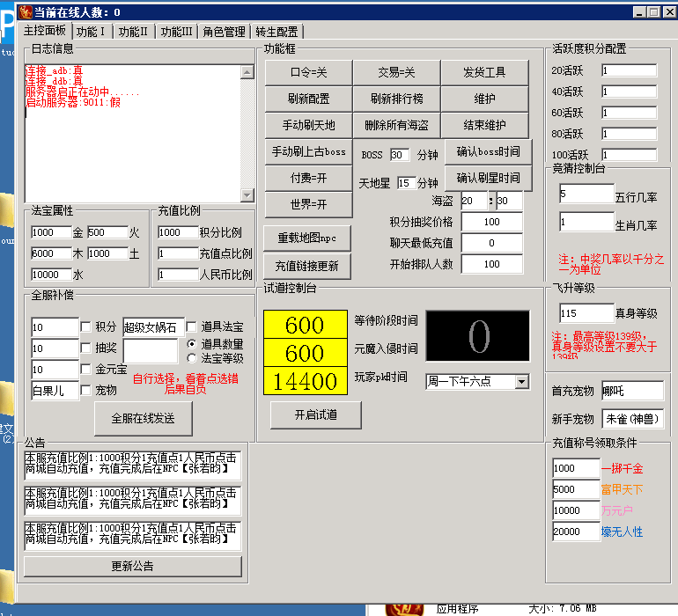Image resolution: width=678 pixels, height=616 pixels.
Task: Click 删除所有海盗 button
Action: coord(396,125)
